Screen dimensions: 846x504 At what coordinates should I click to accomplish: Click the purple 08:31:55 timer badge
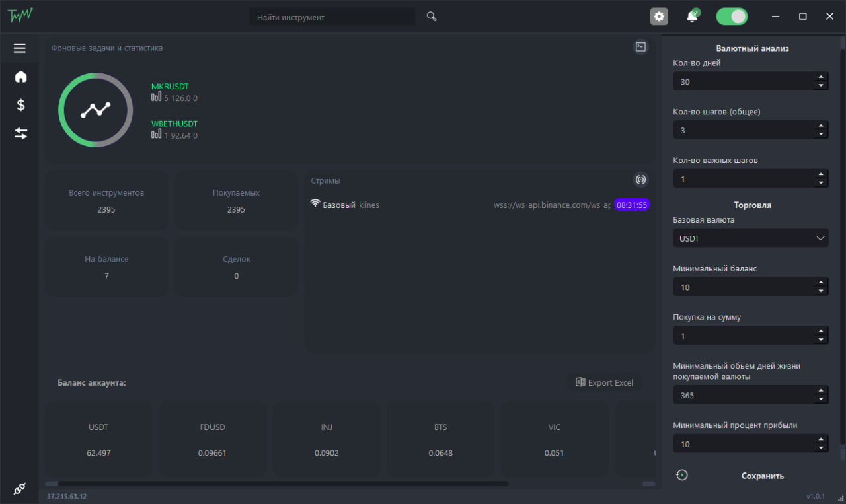pyautogui.click(x=632, y=205)
